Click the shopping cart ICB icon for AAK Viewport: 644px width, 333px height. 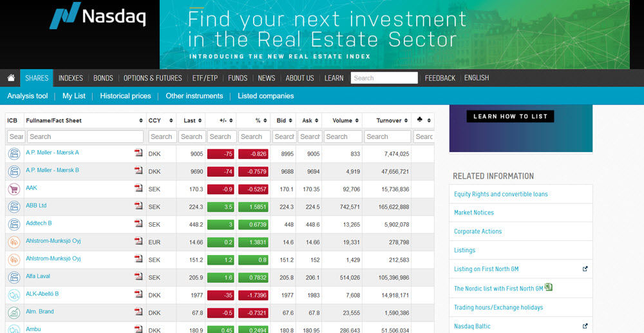coord(14,189)
